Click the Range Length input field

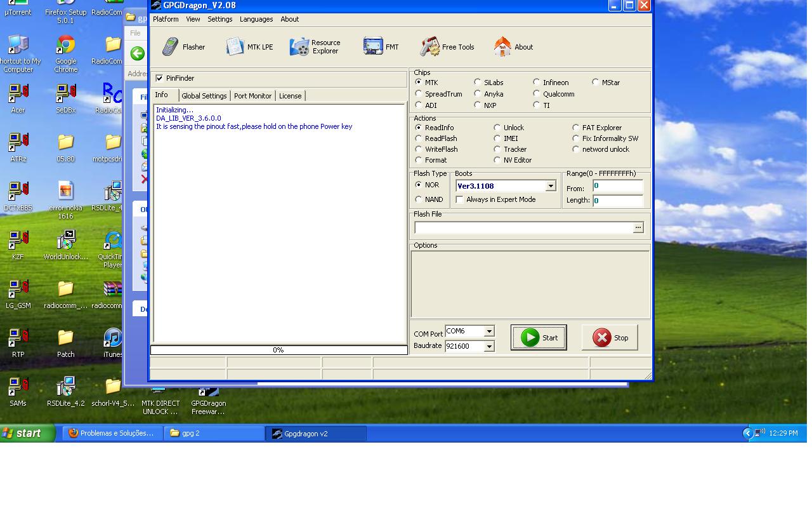618,201
